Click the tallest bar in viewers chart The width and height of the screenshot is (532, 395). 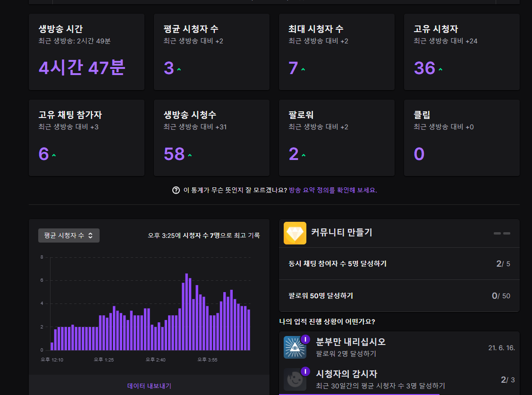(186, 312)
